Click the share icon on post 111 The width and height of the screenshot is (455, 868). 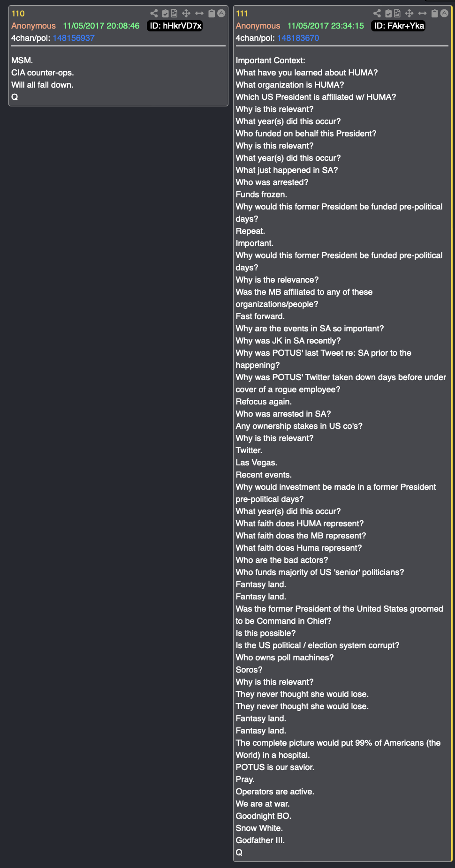[377, 13]
